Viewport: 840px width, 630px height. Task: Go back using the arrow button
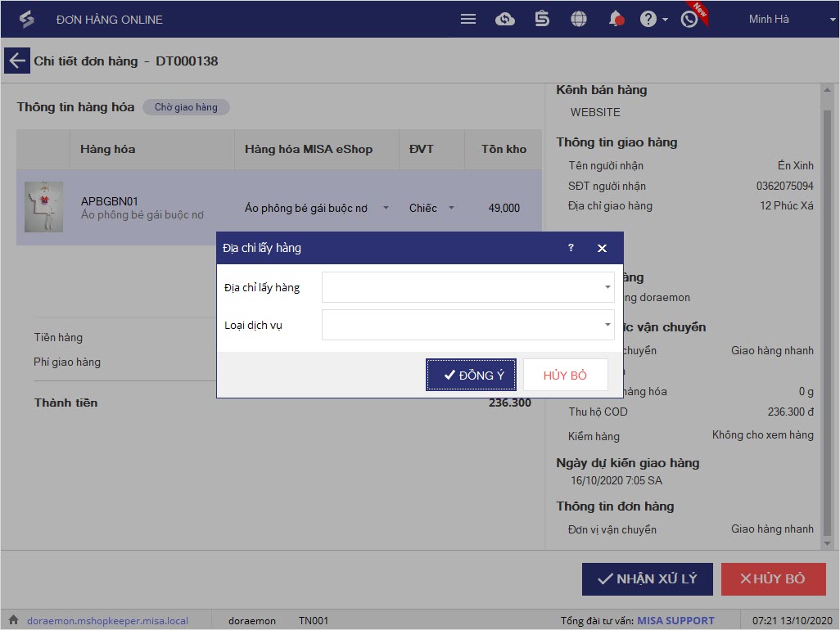tap(16, 61)
